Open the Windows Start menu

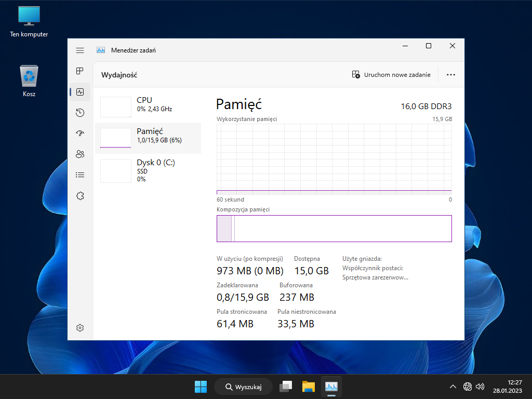click(201, 387)
